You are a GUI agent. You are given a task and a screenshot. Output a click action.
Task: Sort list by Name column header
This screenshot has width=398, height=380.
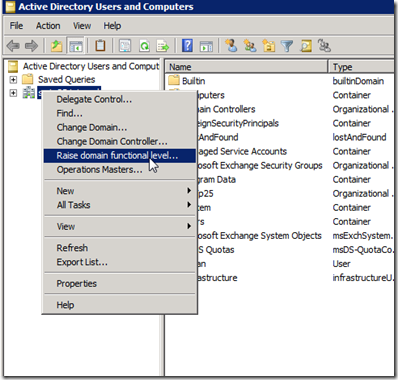[x=246, y=67]
